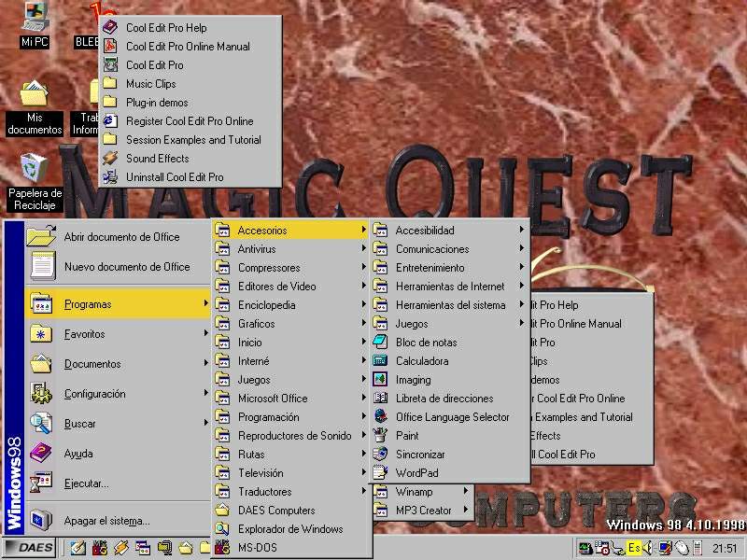Open the Rutas folder
The width and height of the screenshot is (747, 560).
(x=291, y=455)
